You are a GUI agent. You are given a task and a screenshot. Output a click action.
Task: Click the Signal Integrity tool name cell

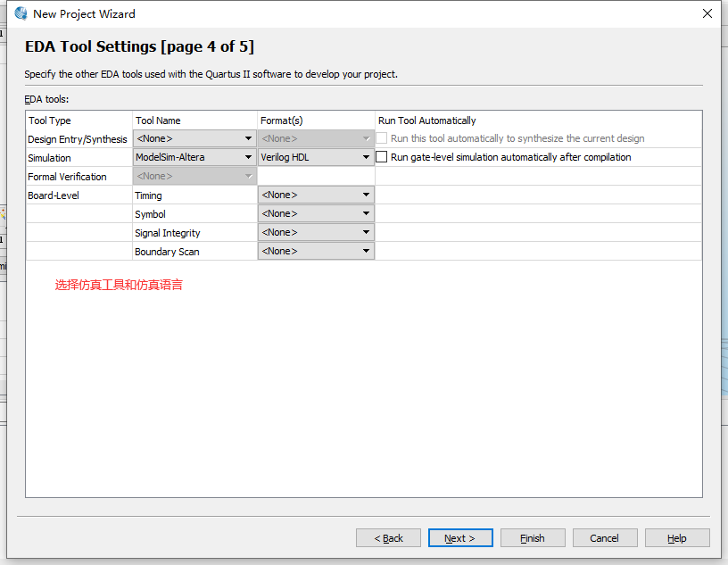click(x=195, y=232)
